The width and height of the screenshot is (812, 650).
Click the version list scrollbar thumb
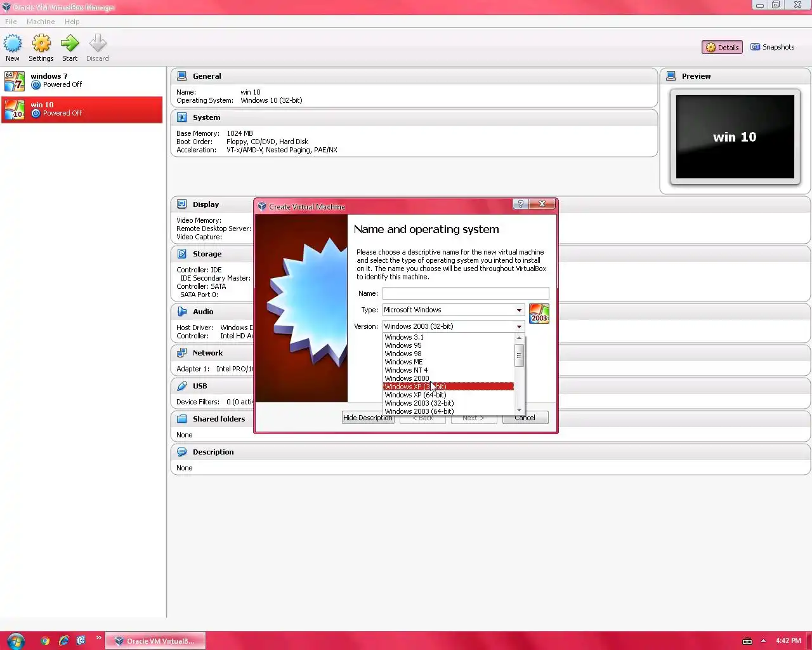tap(519, 355)
